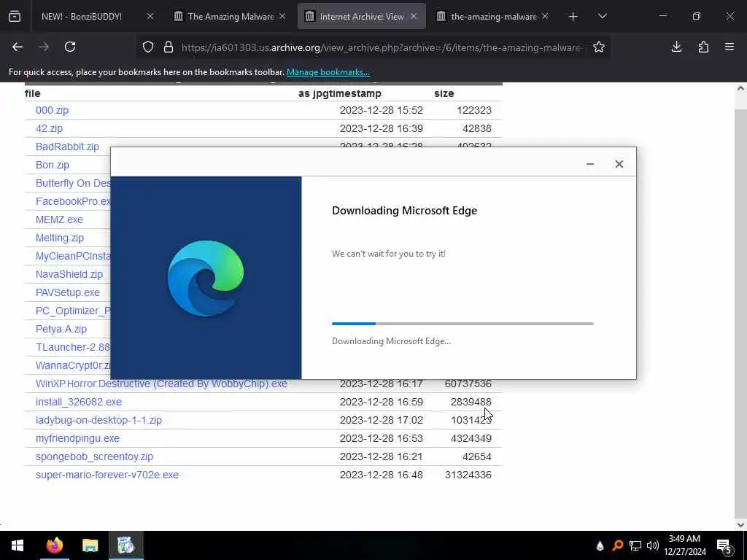The width and height of the screenshot is (747, 560).
Task: Open the 42.zip file link
Action: point(49,128)
